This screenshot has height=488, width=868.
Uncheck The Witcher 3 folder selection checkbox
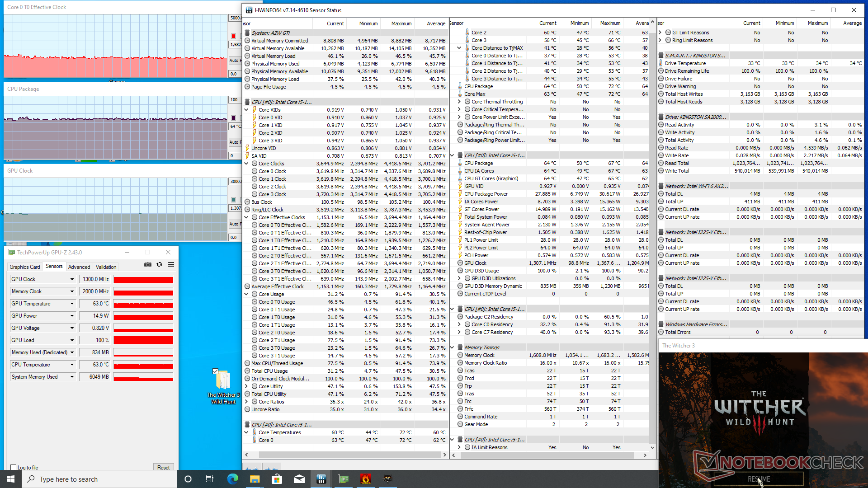tap(216, 371)
